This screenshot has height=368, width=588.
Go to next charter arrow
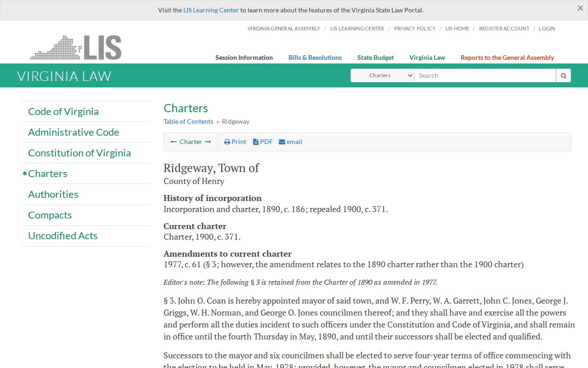208,142
